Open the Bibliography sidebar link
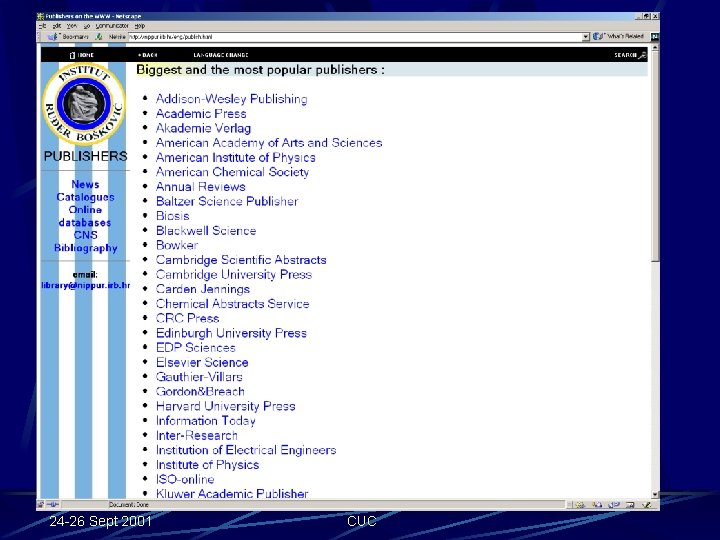This screenshot has width=720, height=540. (x=86, y=248)
